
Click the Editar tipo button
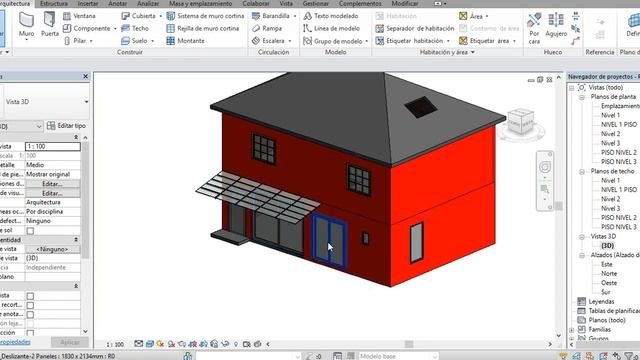(x=67, y=126)
